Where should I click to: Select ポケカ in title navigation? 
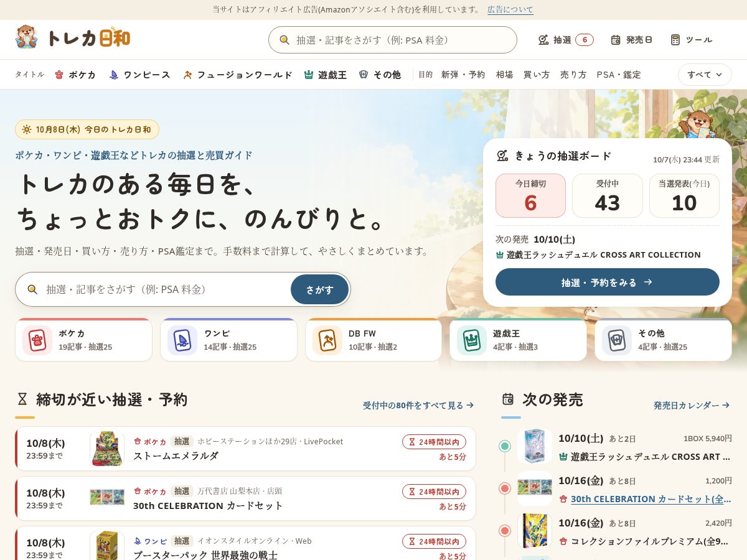(x=75, y=75)
